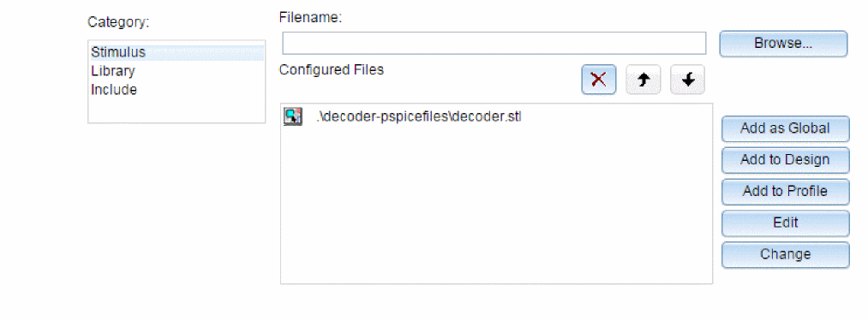Click the Add to Design button
This screenshot has height=321, width=868.
tap(785, 160)
